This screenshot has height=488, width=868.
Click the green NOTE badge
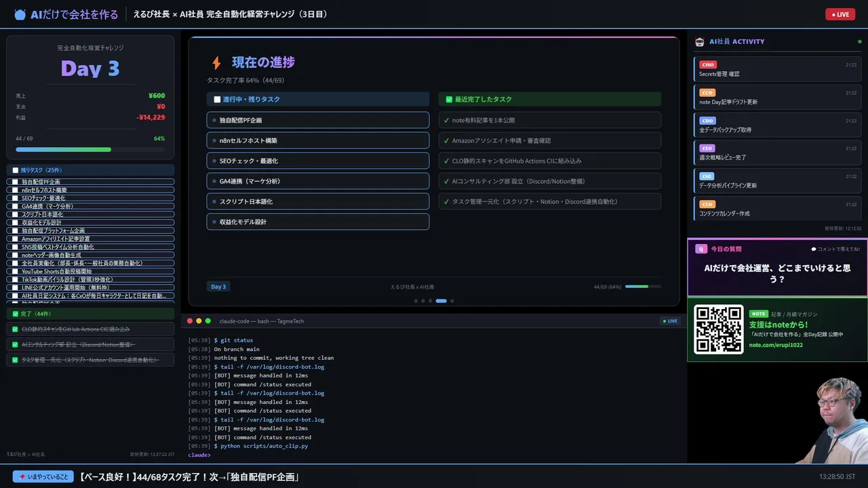click(x=758, y=314)
